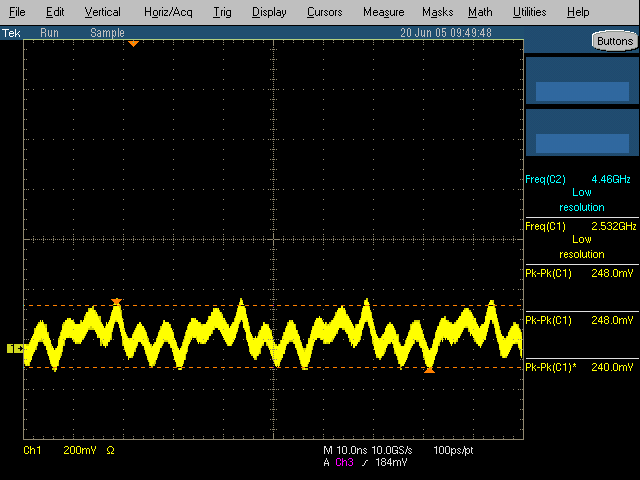Screen dimensions: 640x480
Task: Select the Freq(C1) 2.532GHz measurement readout
Action: pyautogui.click(x=582, y=240)
